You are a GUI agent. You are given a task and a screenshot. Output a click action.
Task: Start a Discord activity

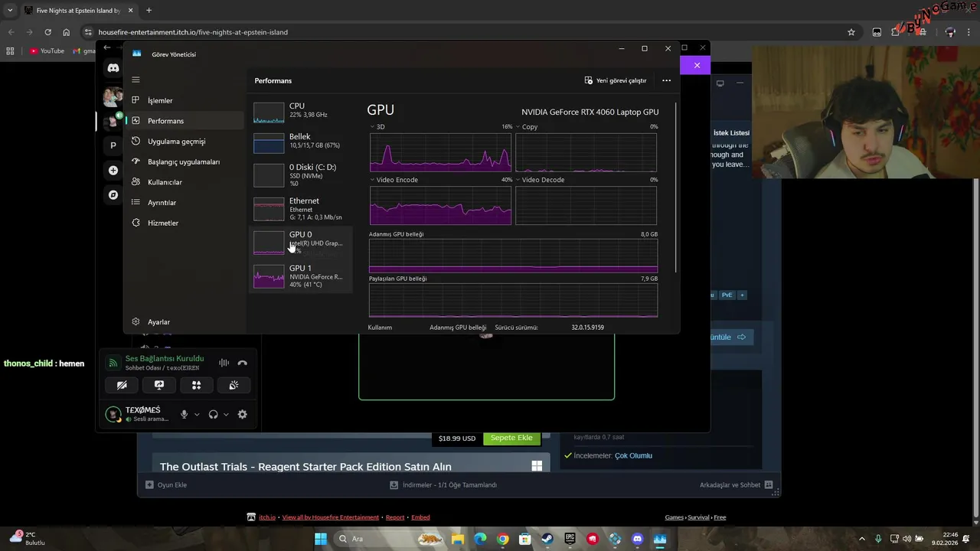pos(196,386)
